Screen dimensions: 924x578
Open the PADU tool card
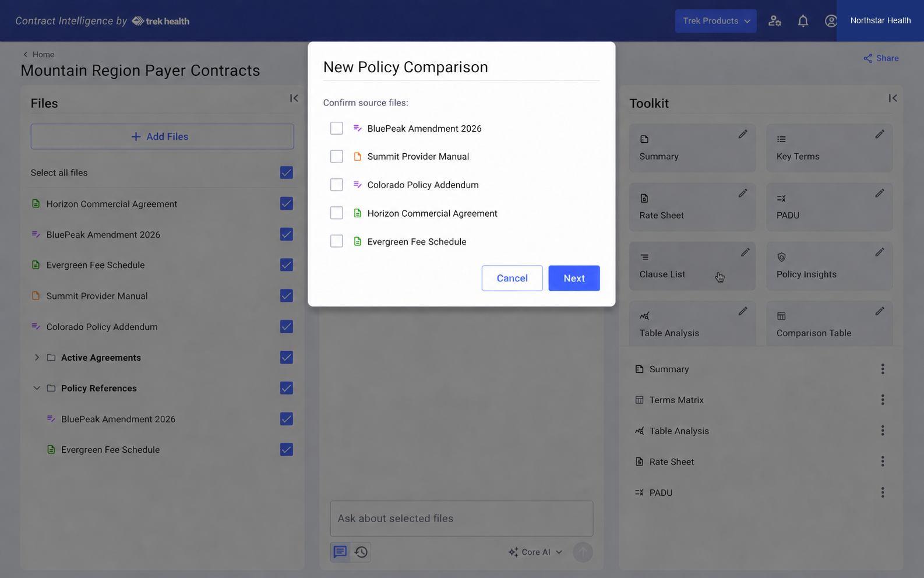[x=830, y=207]
